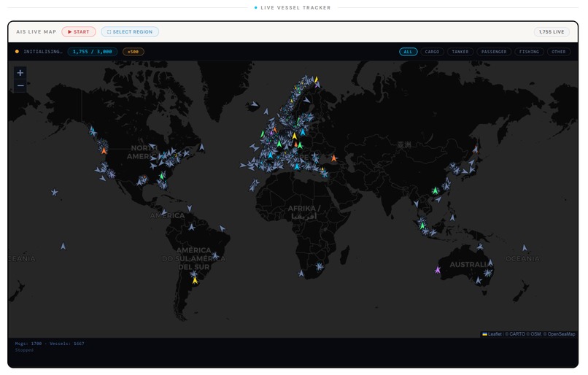Select the purple vessel west of Australia
This screenshot has width=588, height=375.
(437, 270)
